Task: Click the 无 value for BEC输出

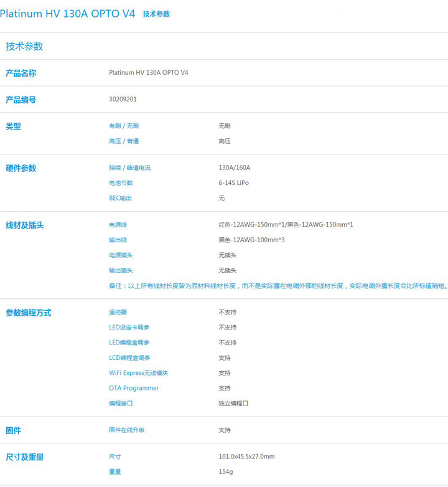Action: coord(222,198)
